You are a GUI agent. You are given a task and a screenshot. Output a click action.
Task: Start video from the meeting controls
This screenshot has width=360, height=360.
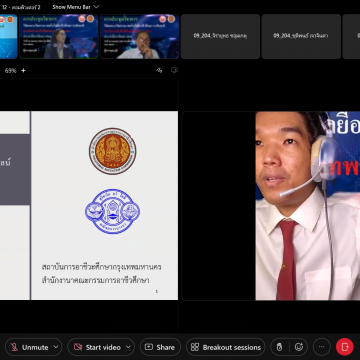pyautogui.click(x=97, y=347)
